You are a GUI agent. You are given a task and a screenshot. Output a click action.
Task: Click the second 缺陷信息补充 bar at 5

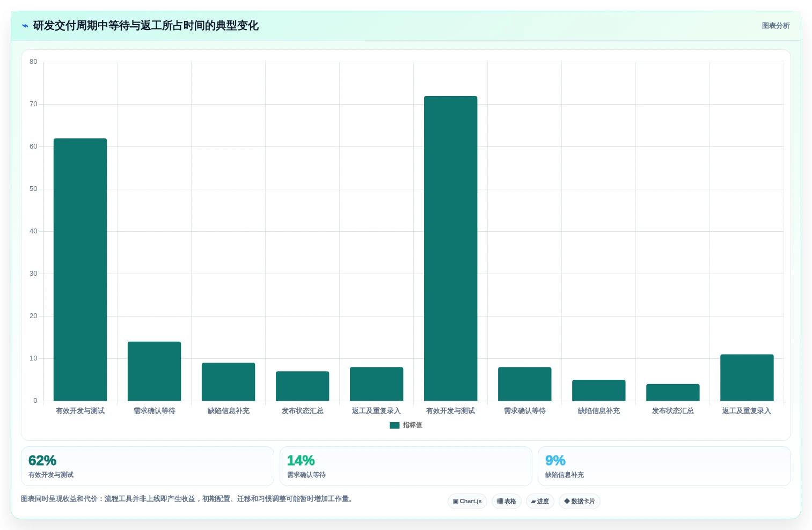pyautogui.click(x=598, y=391)
